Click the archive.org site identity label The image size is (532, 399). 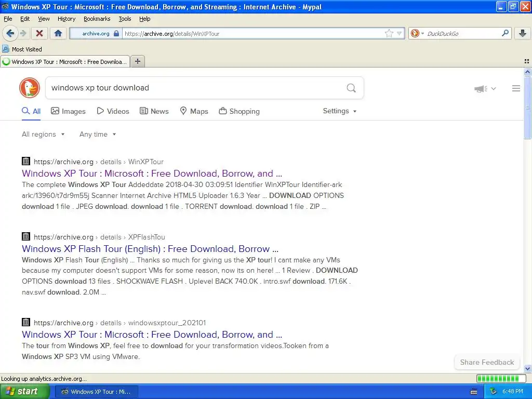point(96,34)
